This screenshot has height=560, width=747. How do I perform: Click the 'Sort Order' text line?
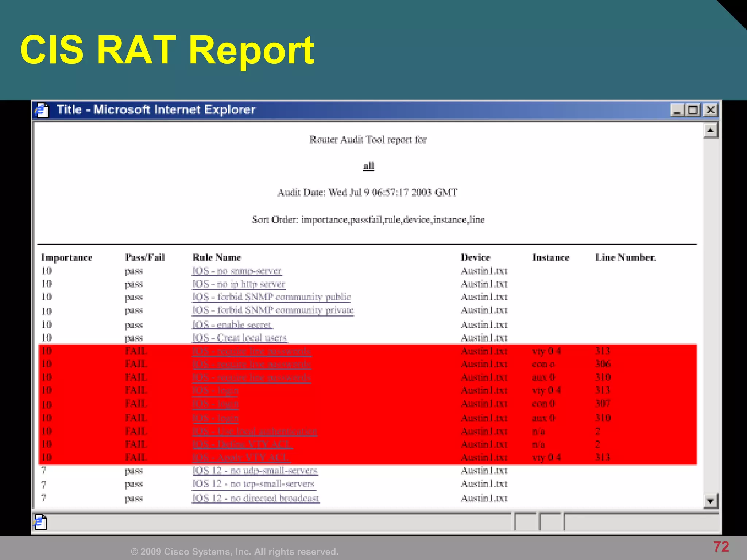tap(368, 220)
